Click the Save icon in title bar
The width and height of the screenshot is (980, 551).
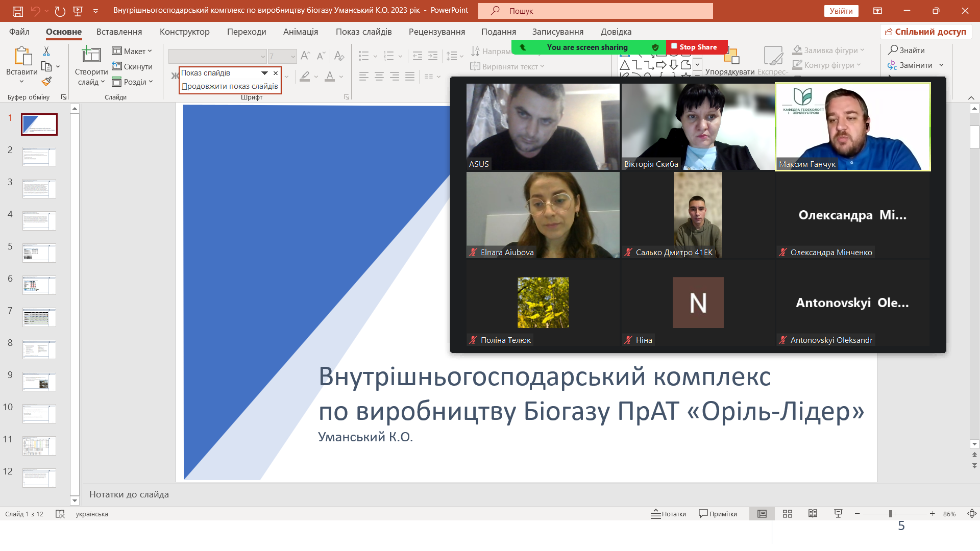17,11
